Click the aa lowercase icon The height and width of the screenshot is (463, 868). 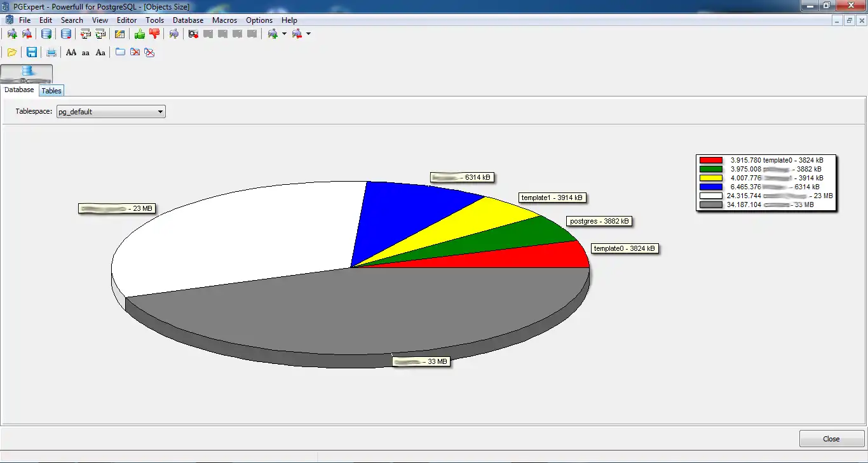86,52
